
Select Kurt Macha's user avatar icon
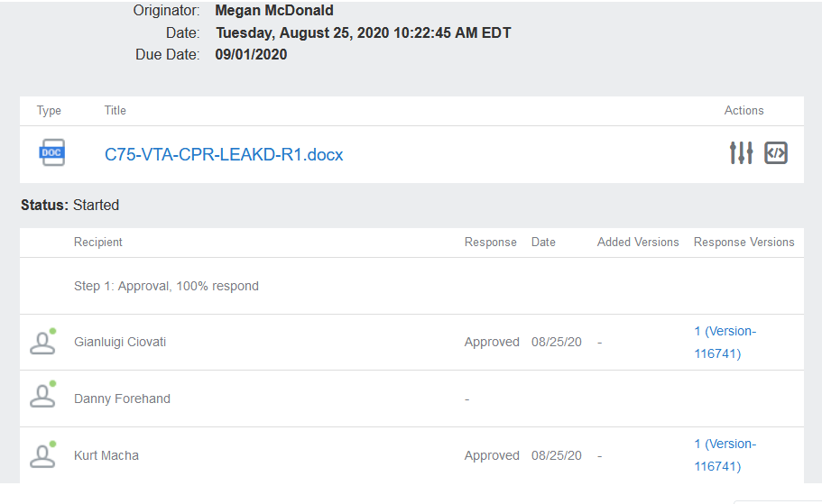point(43,454)
